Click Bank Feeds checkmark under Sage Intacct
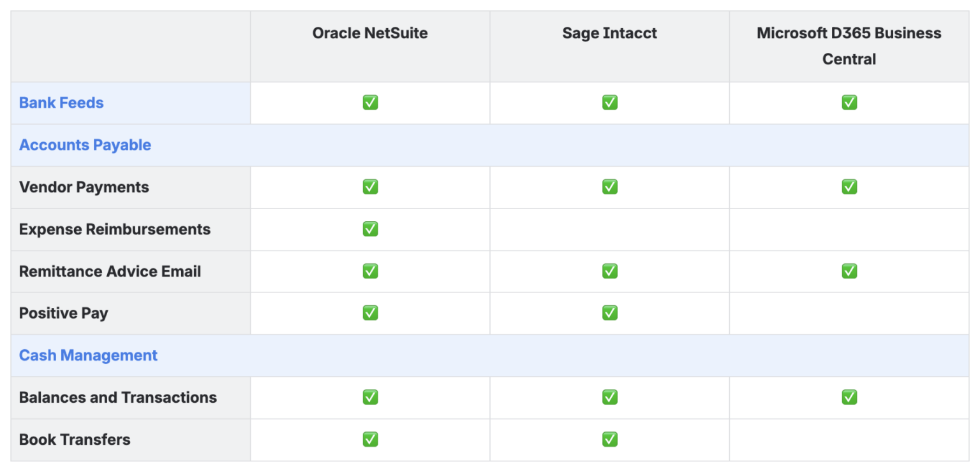The width and height of the screenshot is (980, 471). 609,103
